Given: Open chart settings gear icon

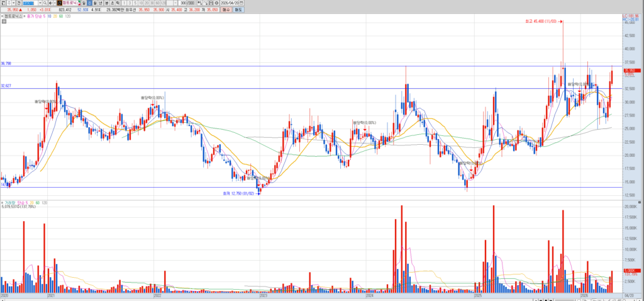Looking at the screenshot, I should [x=216, y=3].
